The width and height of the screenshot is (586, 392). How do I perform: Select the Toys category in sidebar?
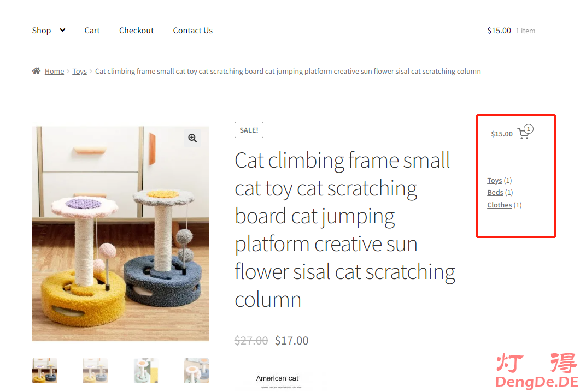(494, 181)
